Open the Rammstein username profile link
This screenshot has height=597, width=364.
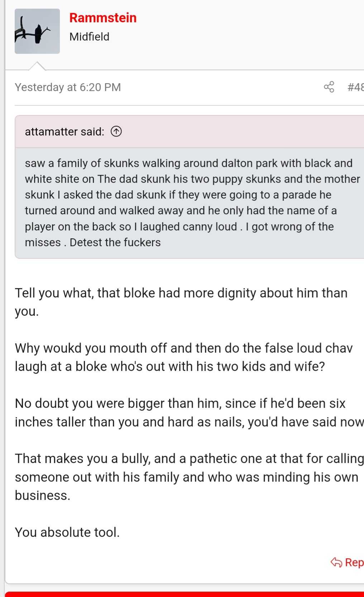coord(103,18)
